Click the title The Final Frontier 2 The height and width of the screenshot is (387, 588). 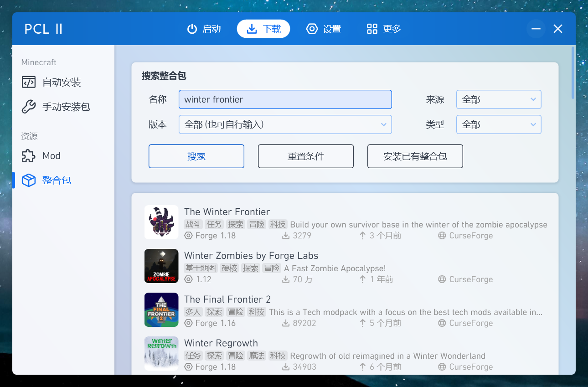coord(227,299)
